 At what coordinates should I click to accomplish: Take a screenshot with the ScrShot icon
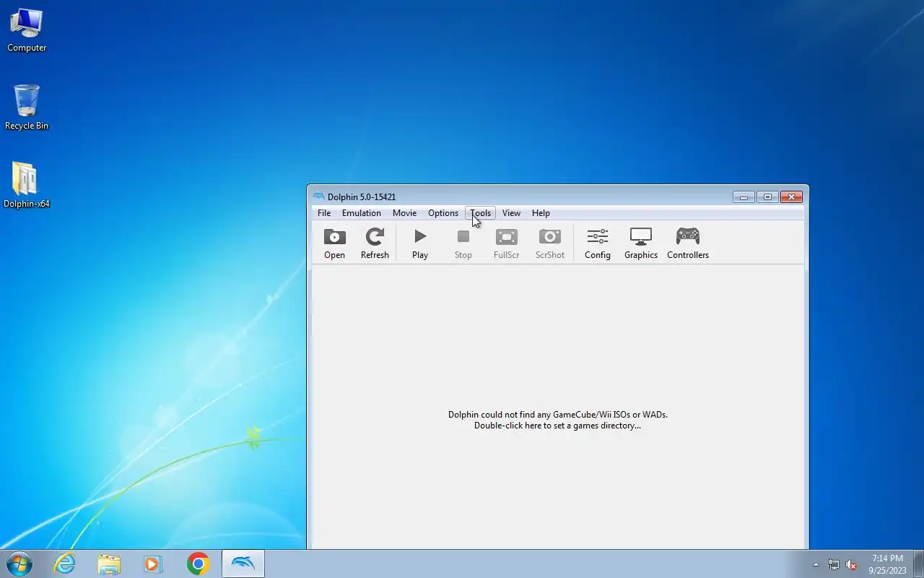click(x=550, y=243)
